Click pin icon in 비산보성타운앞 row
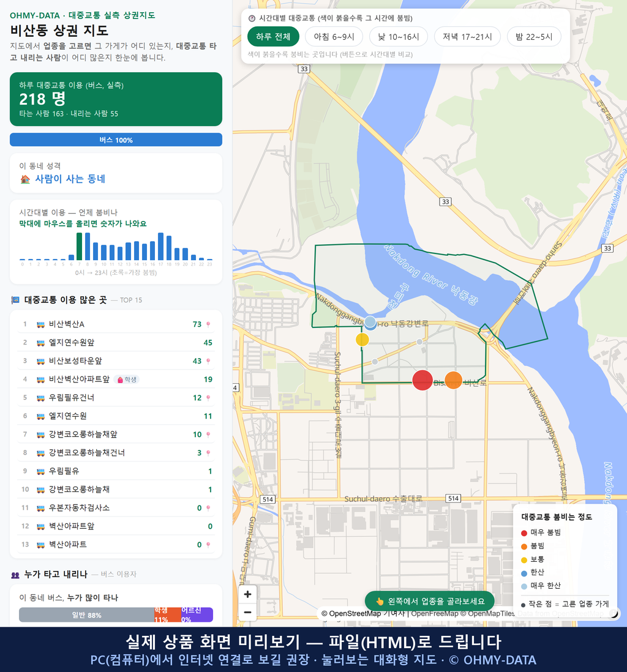 pyautogui.click(x=208, y=361)
